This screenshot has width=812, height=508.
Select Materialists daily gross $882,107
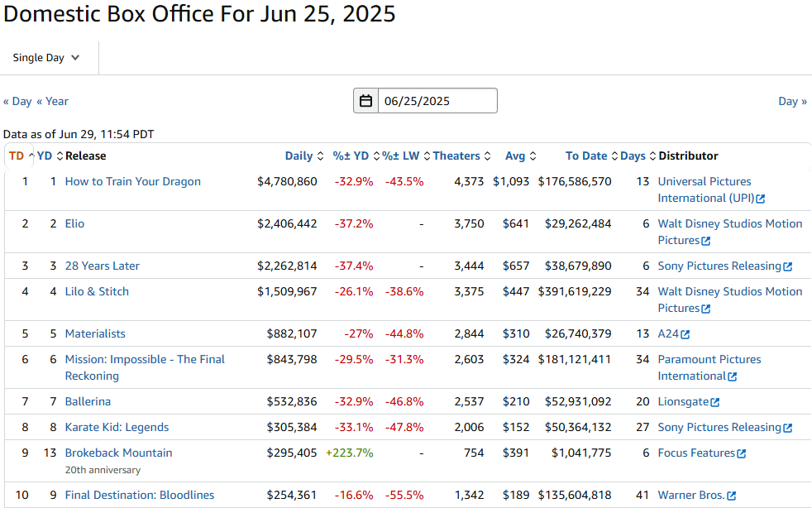[x=292, y=333]
